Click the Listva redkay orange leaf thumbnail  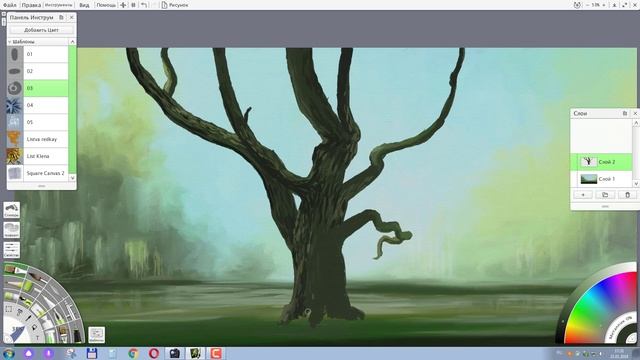click(x=15, y=139)
